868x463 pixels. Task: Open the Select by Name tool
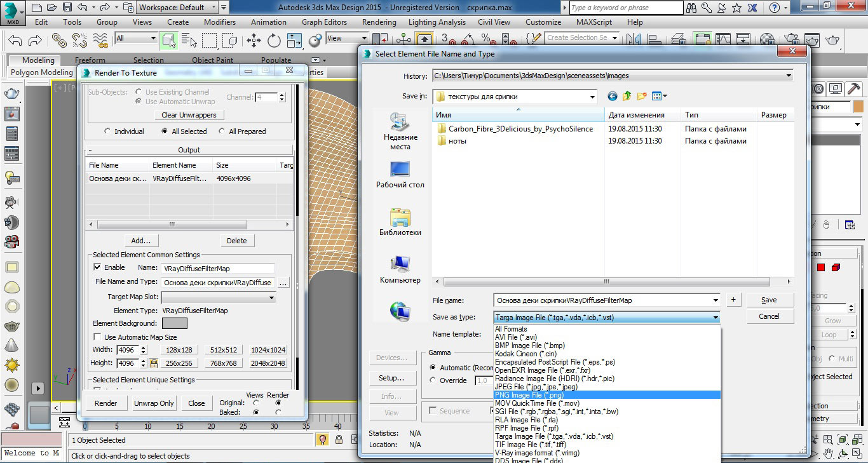click(x=189, y=40)
